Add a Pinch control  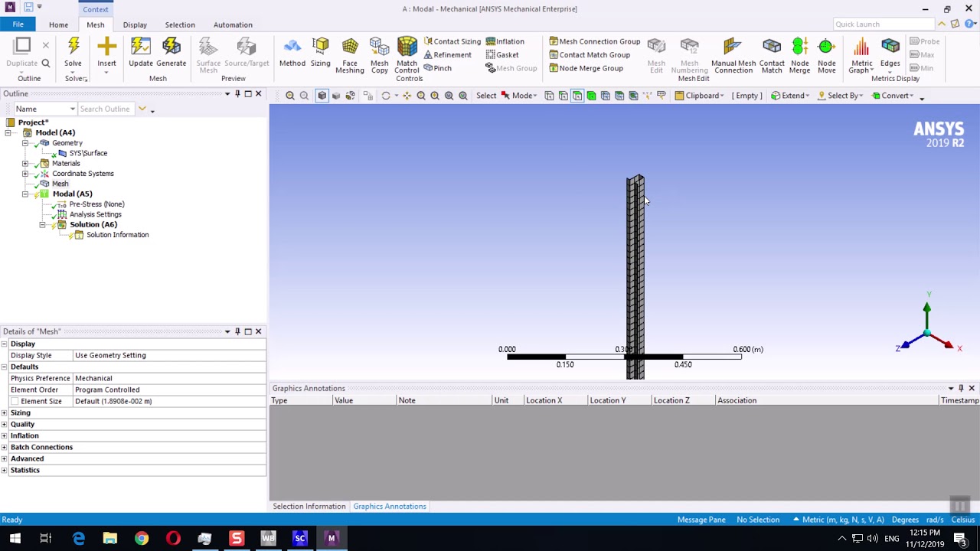click(438, 68)
